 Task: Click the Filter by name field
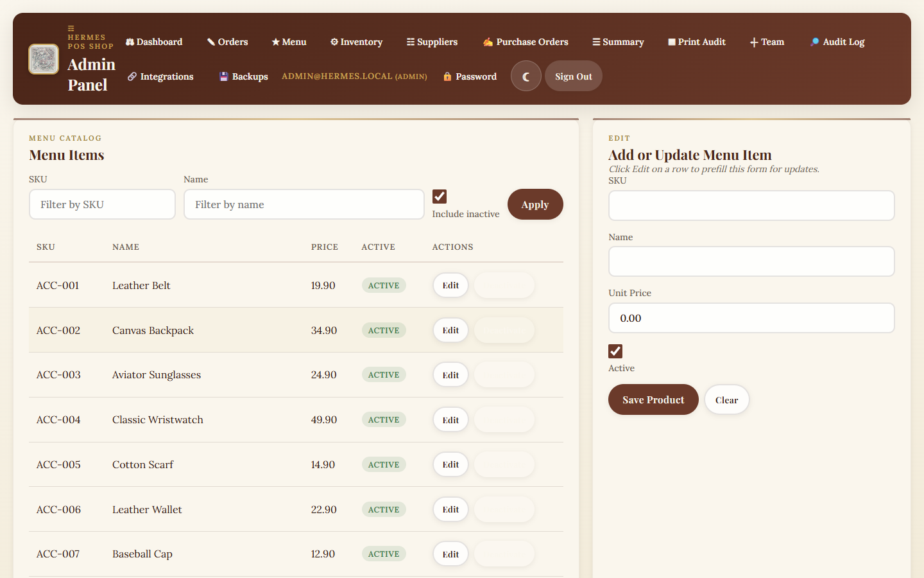304,204
